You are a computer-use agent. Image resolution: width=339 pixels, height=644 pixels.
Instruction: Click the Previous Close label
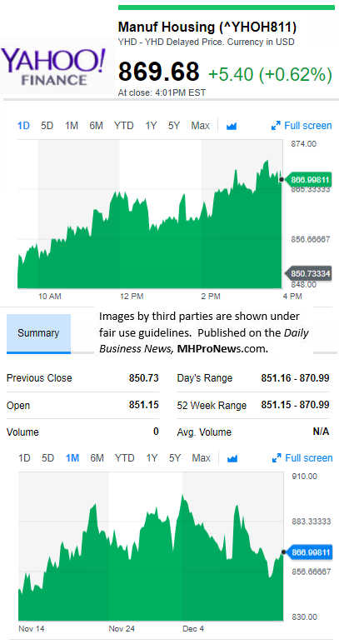click(39, 378)
